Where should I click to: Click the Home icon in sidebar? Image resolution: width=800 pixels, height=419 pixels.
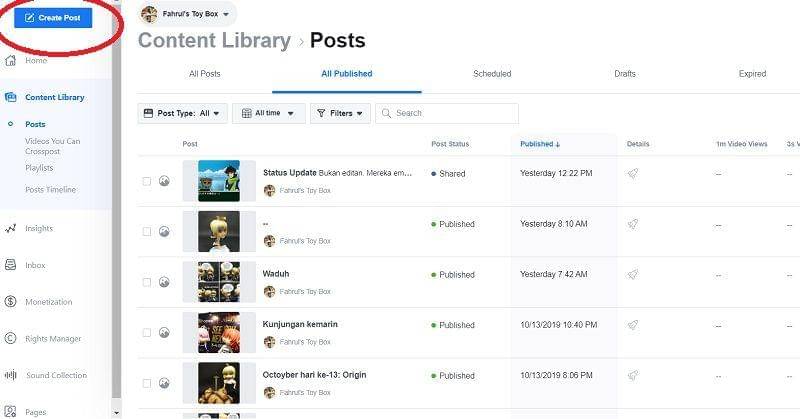coord(10,60)
